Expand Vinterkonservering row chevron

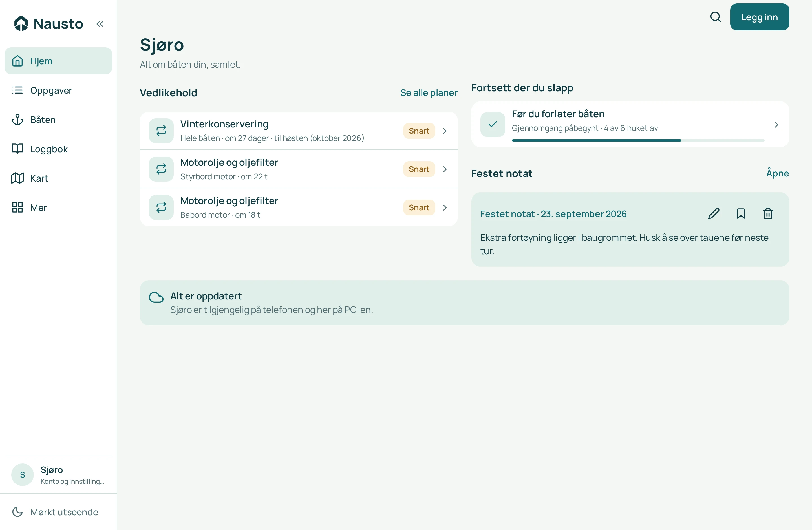[445, 131]
